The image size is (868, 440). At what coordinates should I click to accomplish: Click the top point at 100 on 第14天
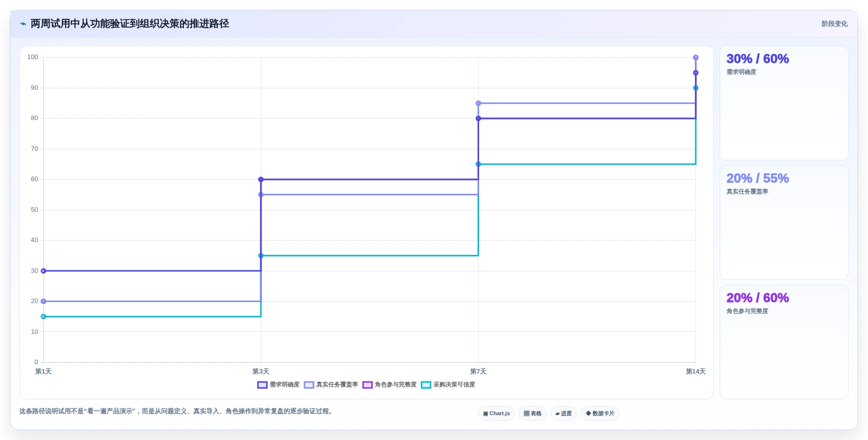click(x=695, y=58)
